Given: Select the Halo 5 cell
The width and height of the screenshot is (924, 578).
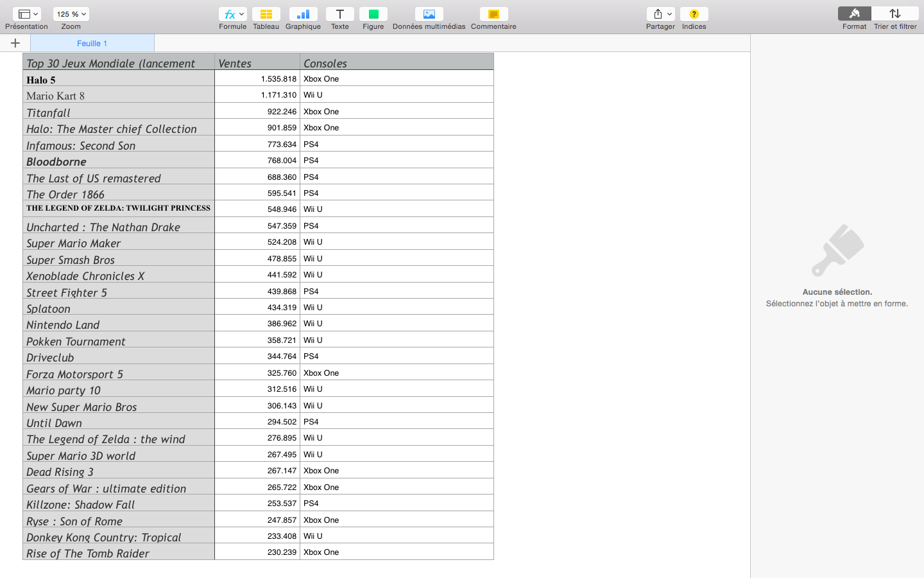Looking at the screenshot, I should [x=119, y=78].
